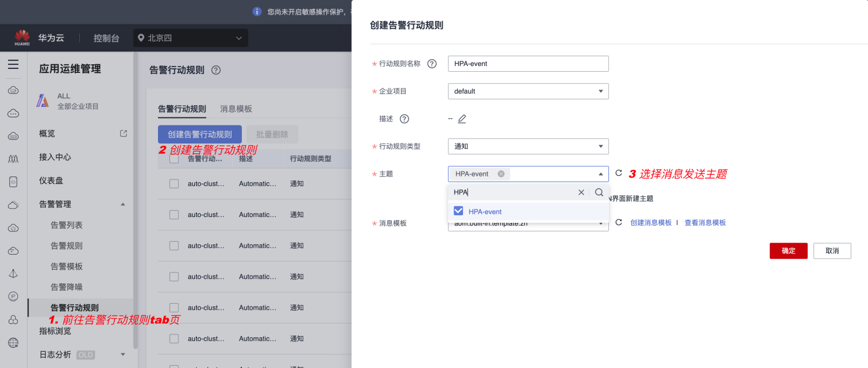Uncheck the HPA-event topic checkbox
The image size is (868, 368).
click(459, 211)
